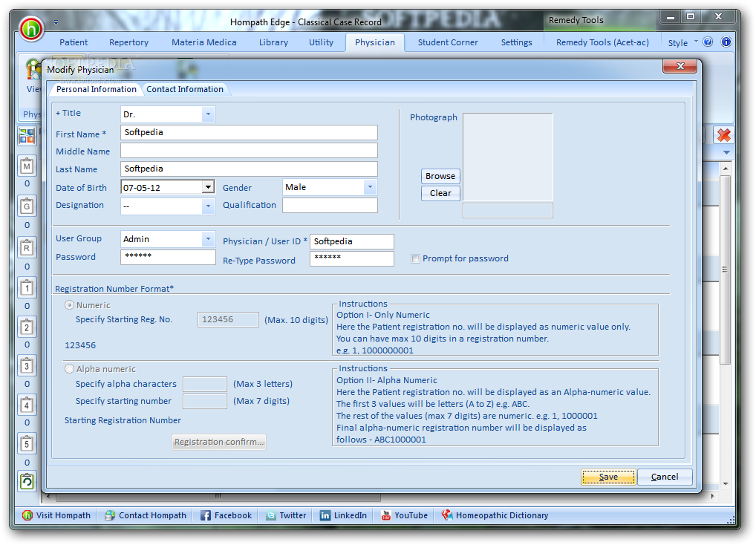Click the refresh clipboard icon in sidebar
This screenshot has width=756, height=545.
[27, 481]
